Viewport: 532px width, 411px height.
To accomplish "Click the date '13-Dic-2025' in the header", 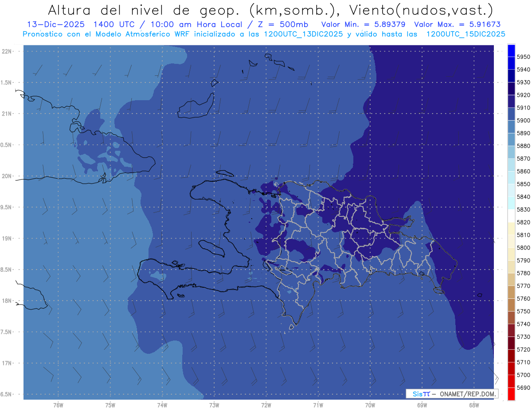I will click(x=57, y=24).
